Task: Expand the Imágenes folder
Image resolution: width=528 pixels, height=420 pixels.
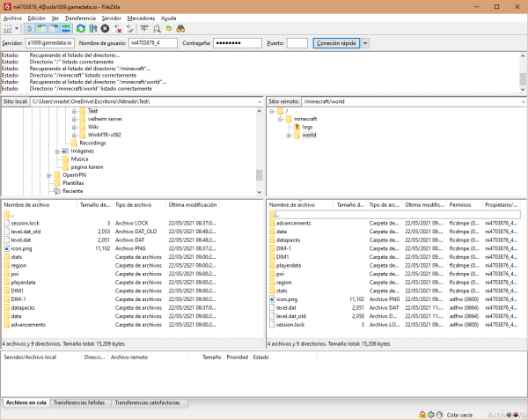Action: coord(57,151)
